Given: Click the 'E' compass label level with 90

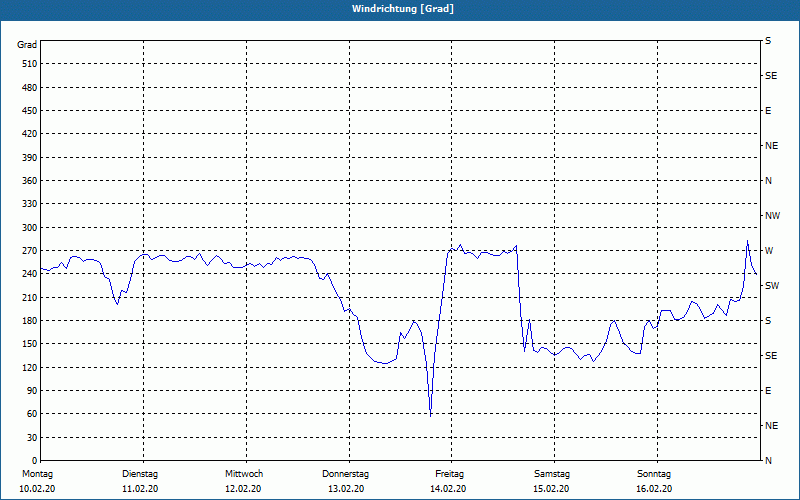Looking at the screenshot, I should coord(768,390).
